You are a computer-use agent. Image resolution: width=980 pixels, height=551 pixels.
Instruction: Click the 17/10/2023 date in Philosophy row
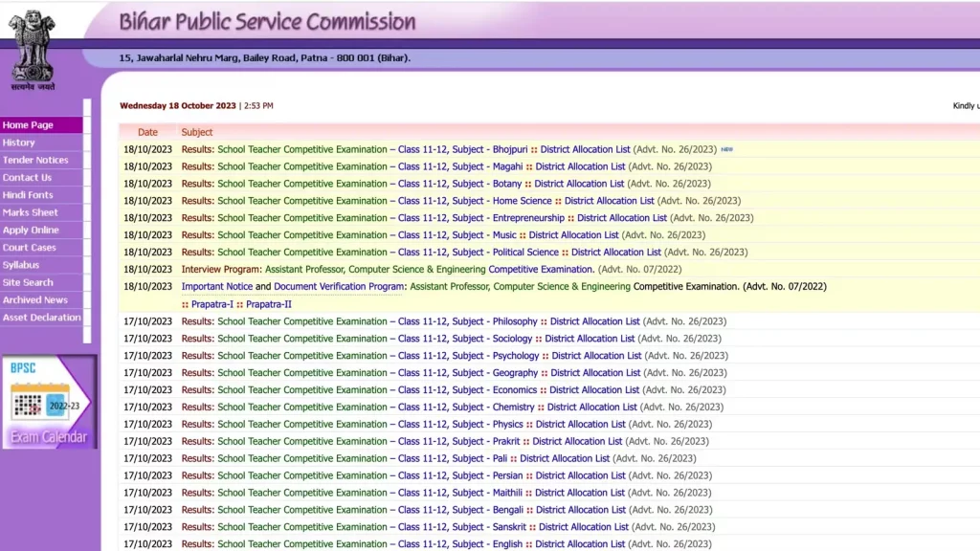[147, 321]
